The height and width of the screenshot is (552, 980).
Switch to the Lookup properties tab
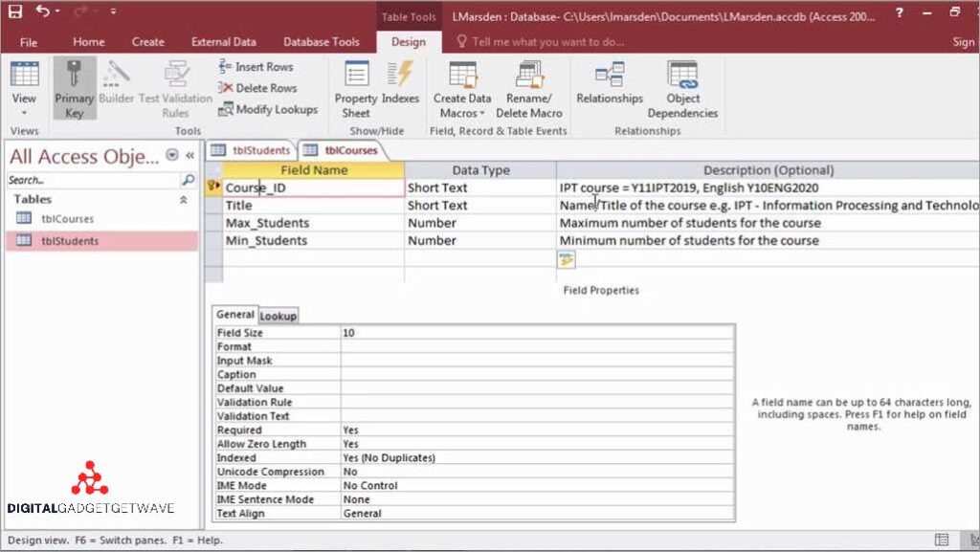tap(278, 316)
